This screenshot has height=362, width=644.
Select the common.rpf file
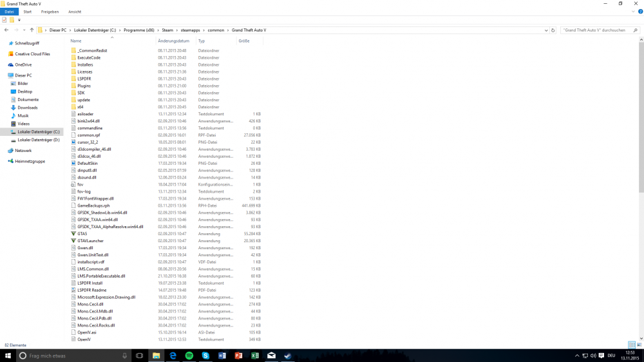point(88,135)
